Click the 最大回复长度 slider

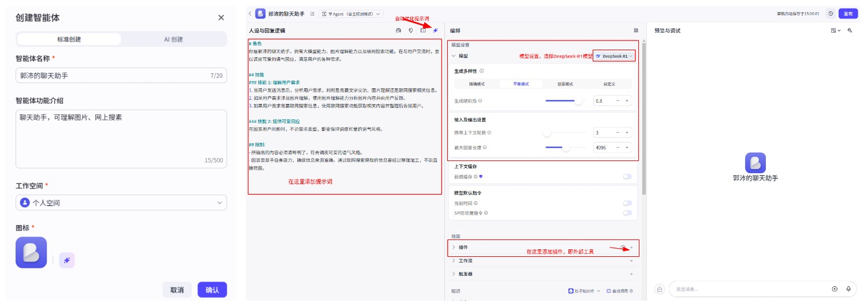click(x=565, y=148)
